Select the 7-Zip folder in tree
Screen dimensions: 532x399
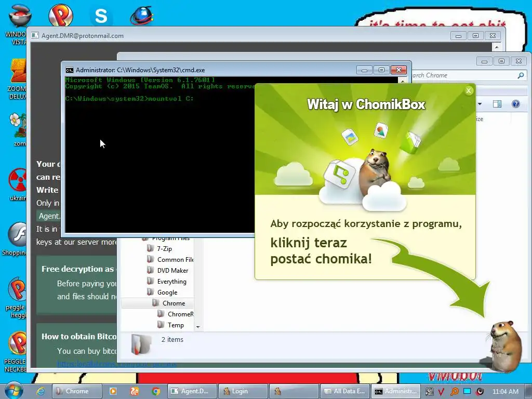click(159, 249)
